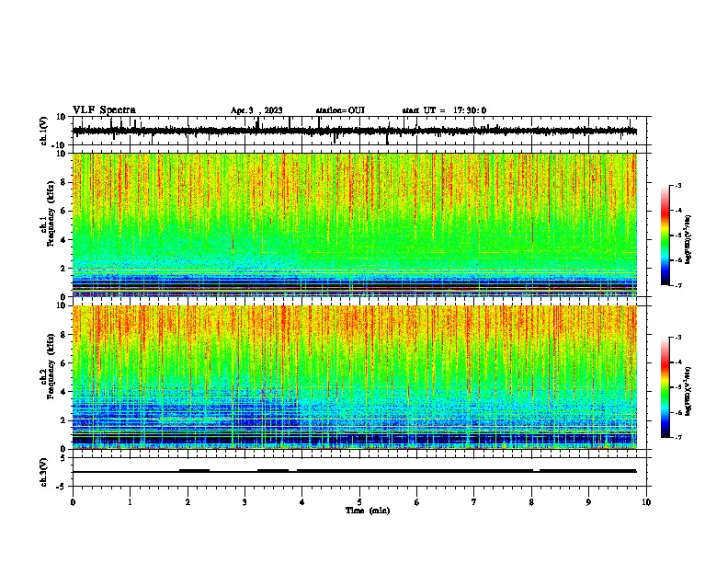The image size is (728, 563).
Task: Click time axis tick label '5'
Action: 359,502
